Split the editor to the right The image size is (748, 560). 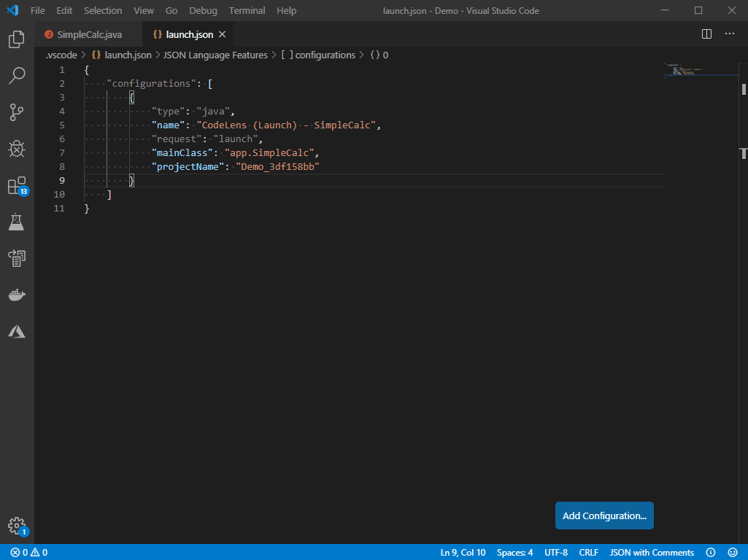point(706,34)
